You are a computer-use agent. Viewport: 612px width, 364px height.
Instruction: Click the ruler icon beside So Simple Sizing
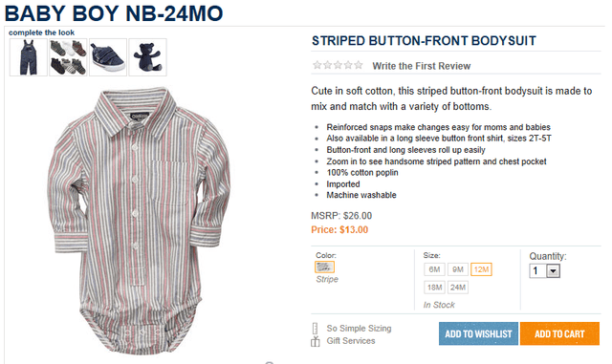click(x=315, y=329)
